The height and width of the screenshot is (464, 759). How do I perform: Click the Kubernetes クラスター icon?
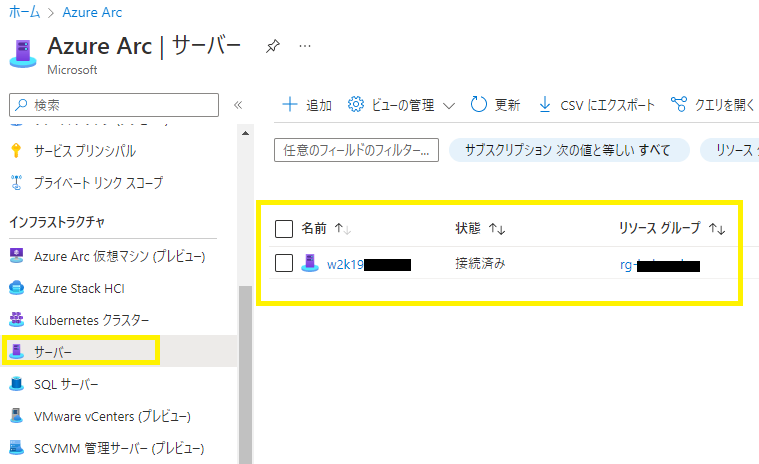coord(16,320)
